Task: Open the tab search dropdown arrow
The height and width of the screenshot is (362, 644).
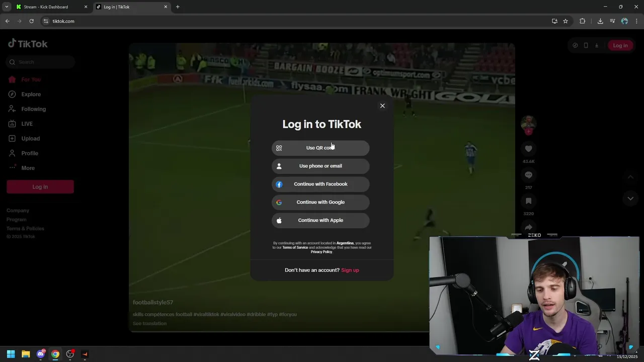Action: pos(6,7)
